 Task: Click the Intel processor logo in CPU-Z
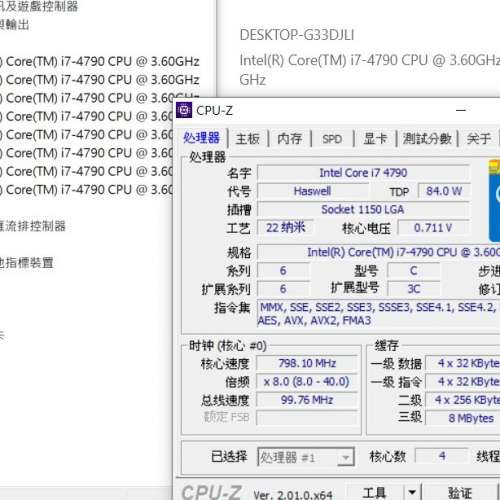tap(494, 201)
